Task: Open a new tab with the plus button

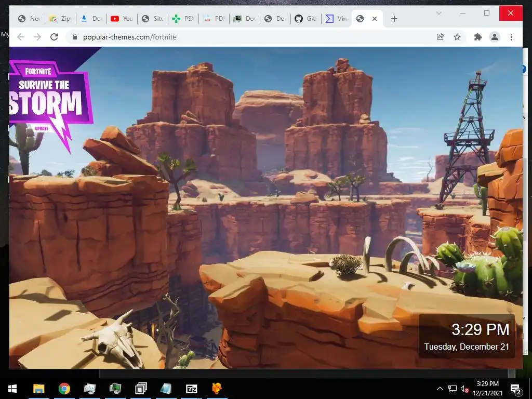Action: pos(394,19)
